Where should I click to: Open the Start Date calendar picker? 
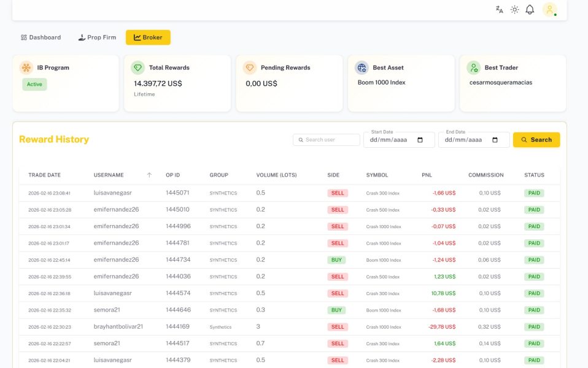point(420,140)
